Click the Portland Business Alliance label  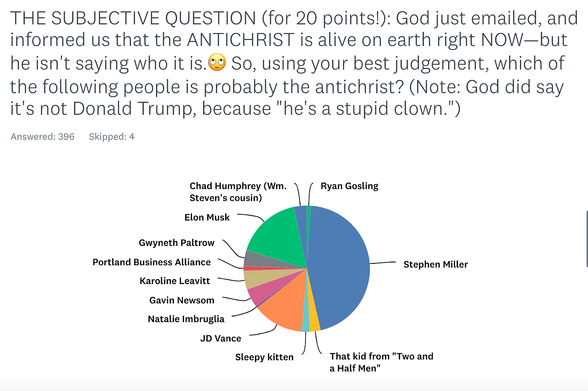tap(152, 262)
